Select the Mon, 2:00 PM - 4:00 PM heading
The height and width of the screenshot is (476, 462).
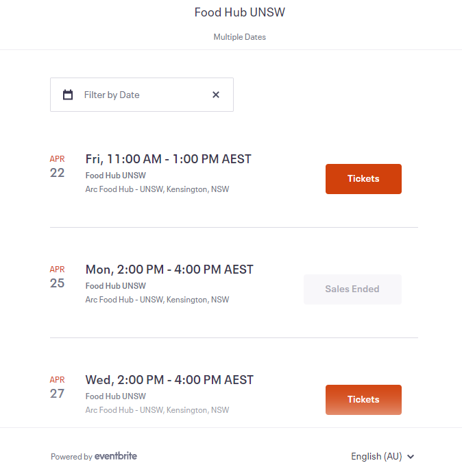click(169, 270)
